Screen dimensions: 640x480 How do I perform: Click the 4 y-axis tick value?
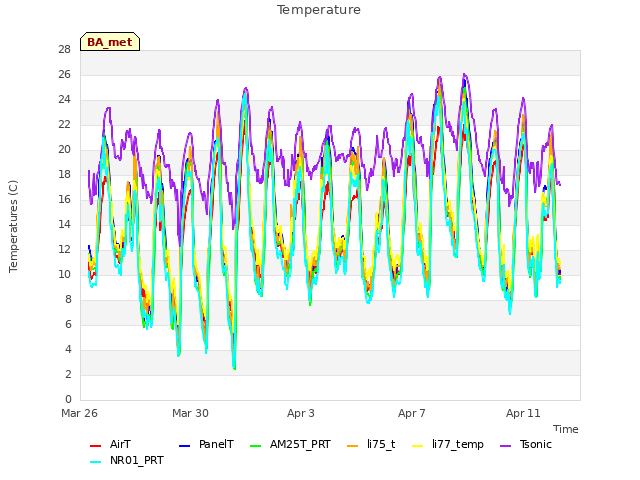68,349
